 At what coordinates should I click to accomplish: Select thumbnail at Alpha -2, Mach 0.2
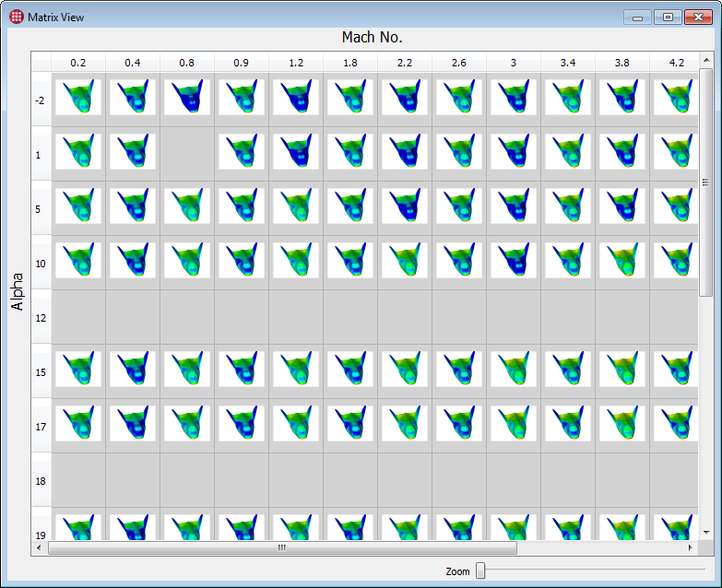click(x=78, y=97)
